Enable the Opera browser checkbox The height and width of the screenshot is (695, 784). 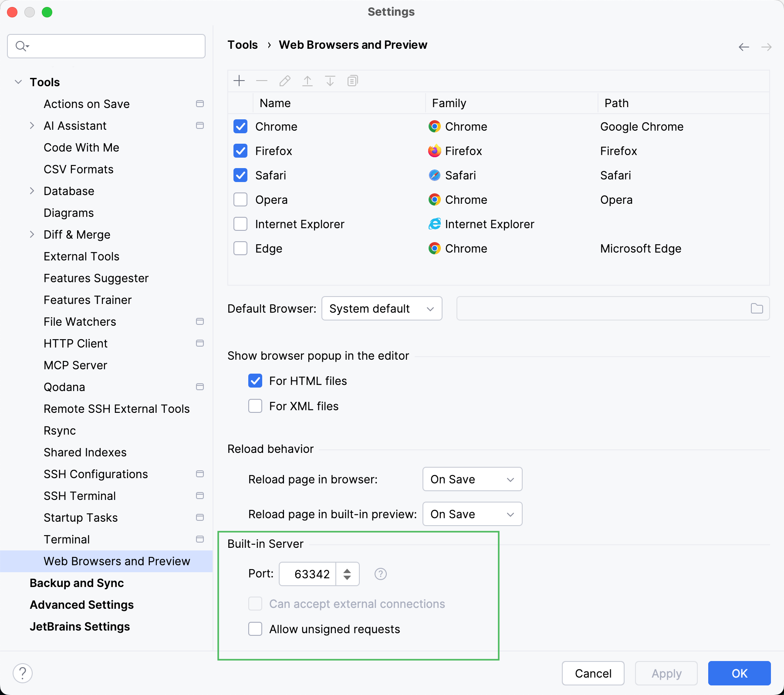[x=240, y=199]
